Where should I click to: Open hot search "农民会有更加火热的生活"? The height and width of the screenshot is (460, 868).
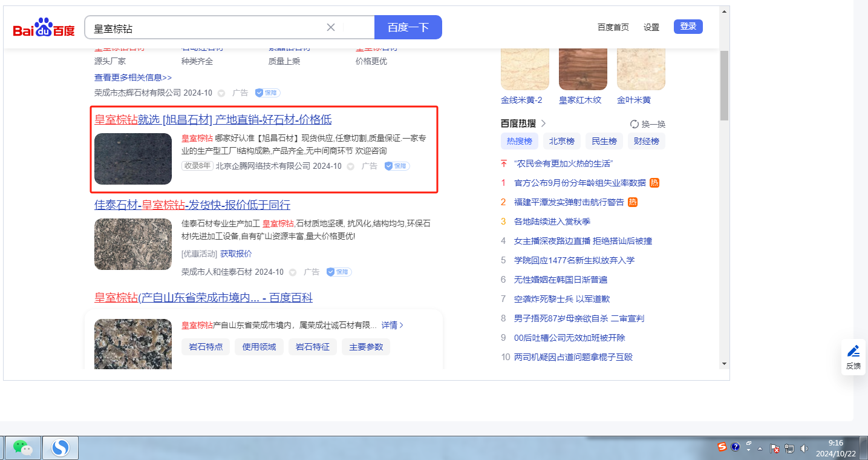click(564, 163)
